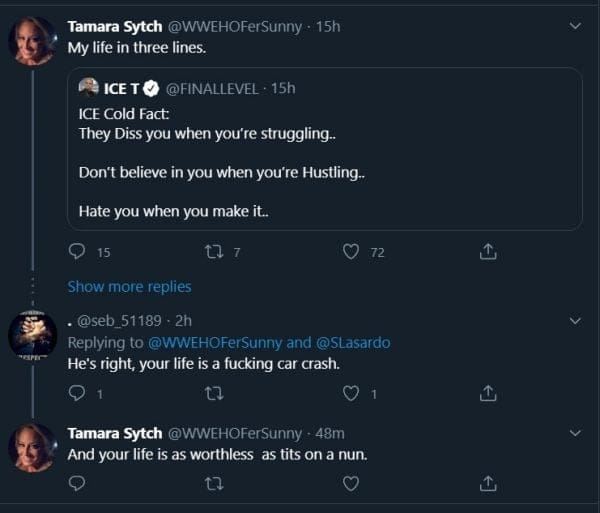
Task: Click 'Show more replies' link
Action: pos(129,286)
